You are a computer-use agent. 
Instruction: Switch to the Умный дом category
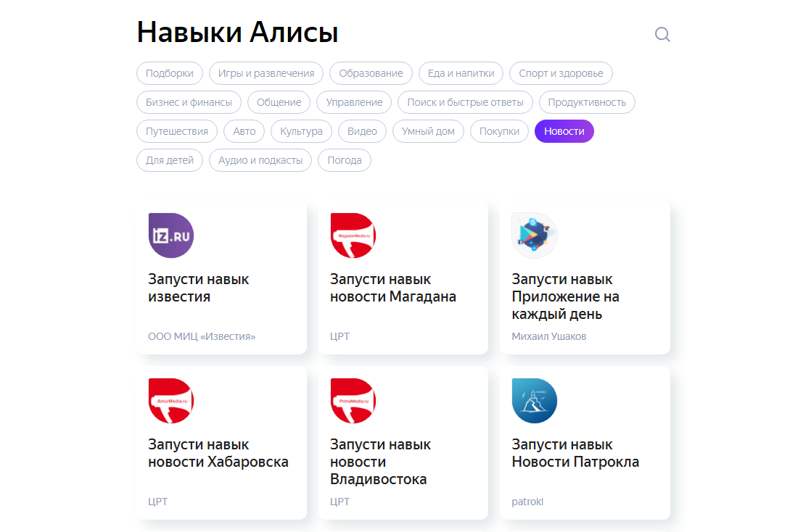pyautogui.click(x=428, y=131)
